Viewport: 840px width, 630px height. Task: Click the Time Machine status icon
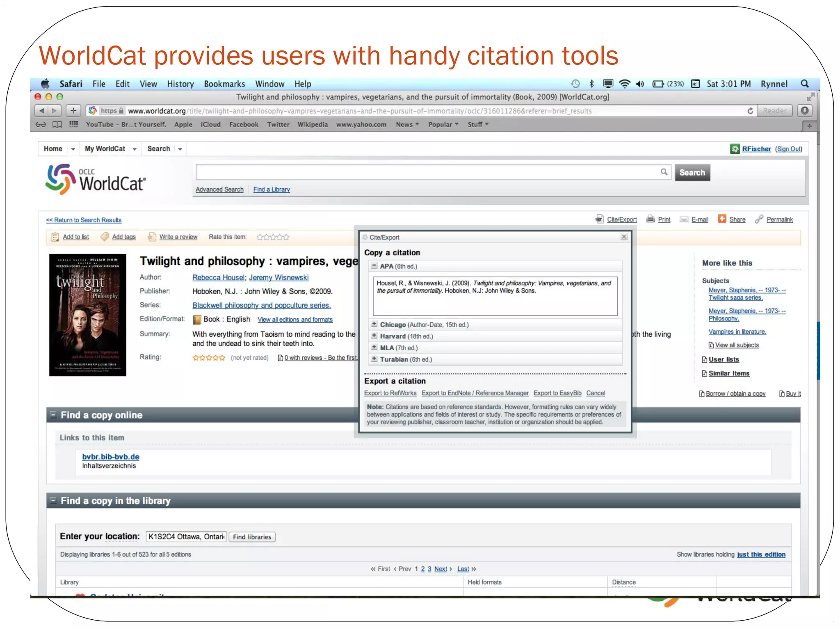[575, 84]
